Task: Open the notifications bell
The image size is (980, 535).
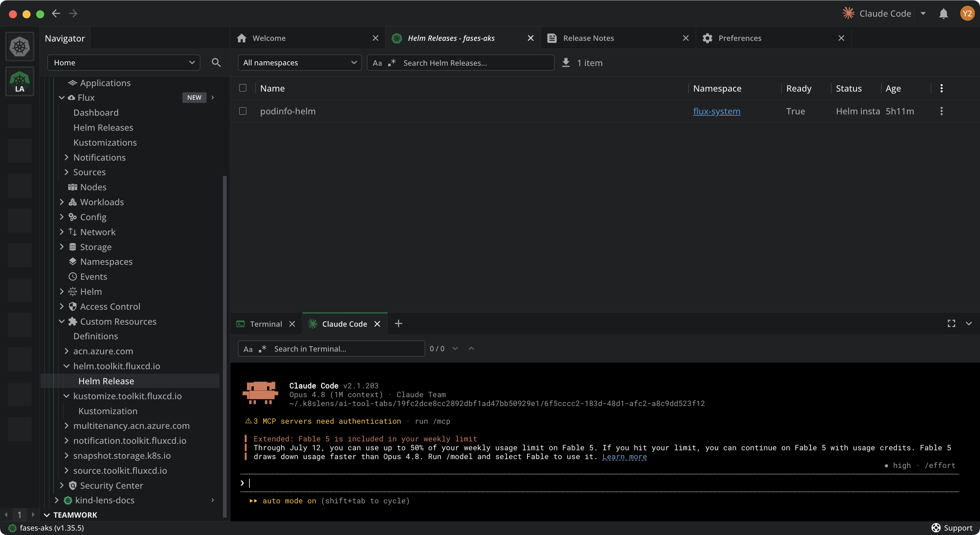Action: click(943, 14)
